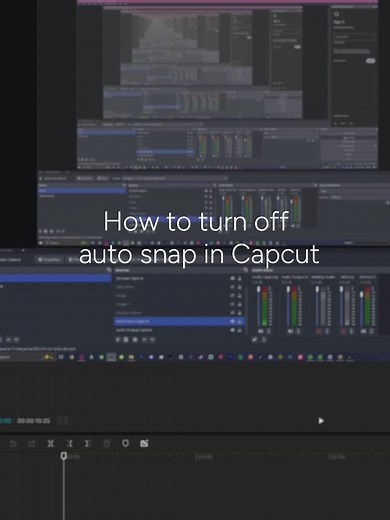Image resolution: width=390 pixels, height=520 pixels.
Task: Add a marker using the shield marker icon
Action: [125, 443]
